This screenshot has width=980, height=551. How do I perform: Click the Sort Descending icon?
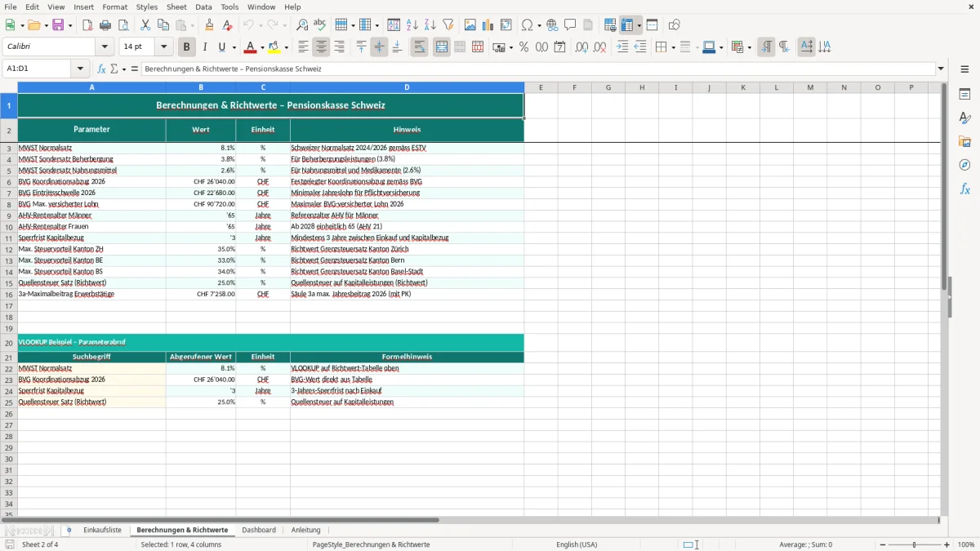[x=430, y=25]
